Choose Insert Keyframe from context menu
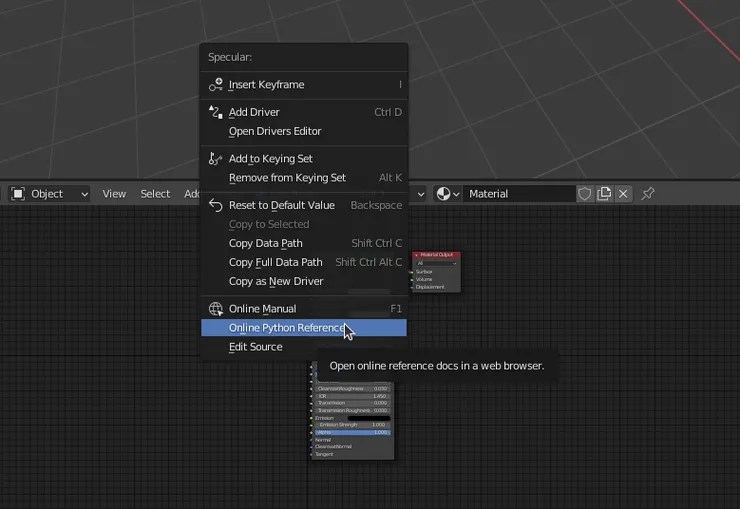The image size is (740, 509). click(x=303, y=84)
